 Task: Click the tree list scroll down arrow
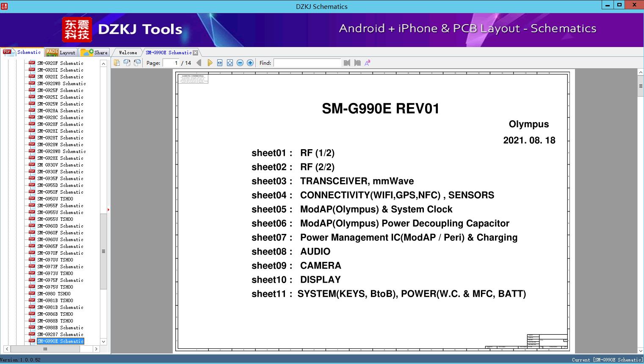(x=103, y=342)
